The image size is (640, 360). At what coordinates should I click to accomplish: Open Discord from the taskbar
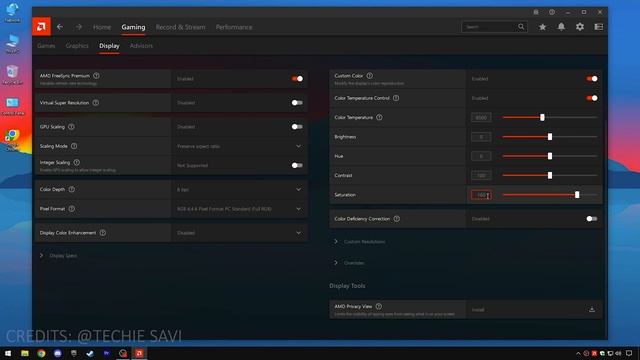pos(58,353)
